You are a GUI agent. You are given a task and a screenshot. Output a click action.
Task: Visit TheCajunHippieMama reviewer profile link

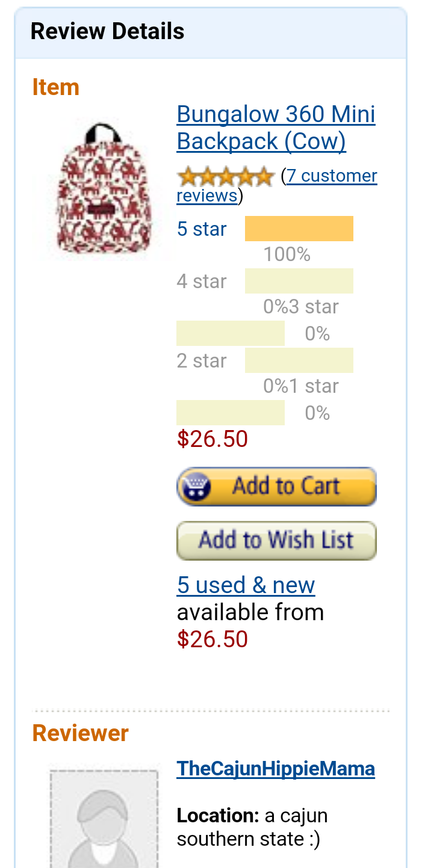point(276,769)
